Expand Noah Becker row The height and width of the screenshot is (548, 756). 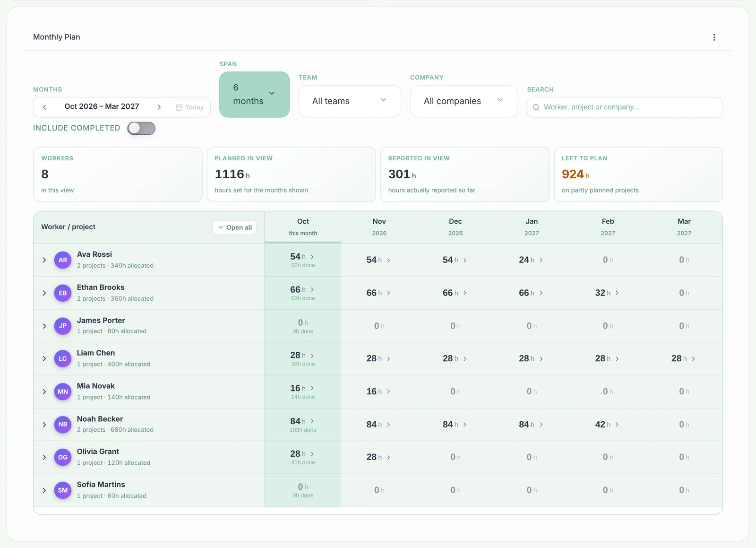point(44,425)
